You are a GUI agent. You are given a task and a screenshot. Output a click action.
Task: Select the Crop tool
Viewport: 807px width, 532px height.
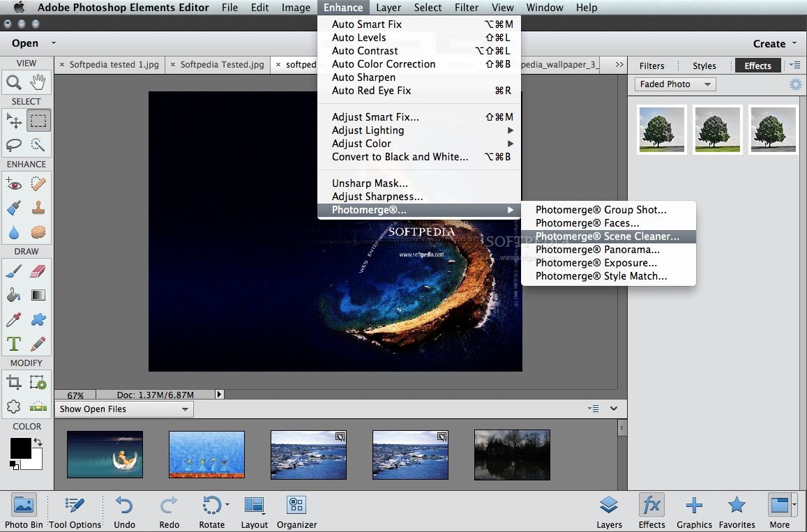point(14,382)
